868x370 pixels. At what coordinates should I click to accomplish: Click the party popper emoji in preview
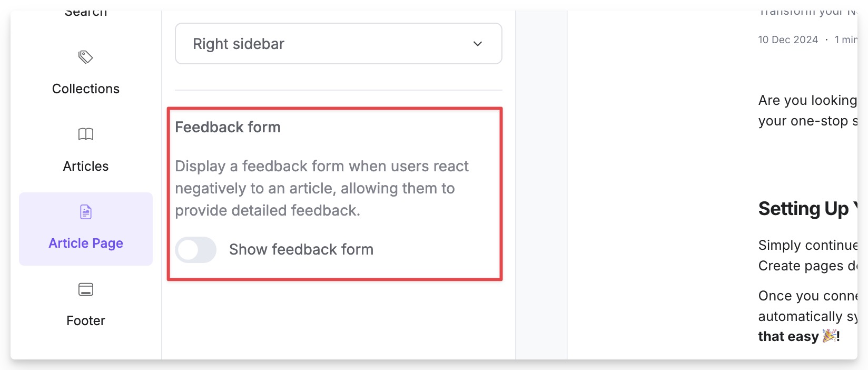(x=830, y=335)
